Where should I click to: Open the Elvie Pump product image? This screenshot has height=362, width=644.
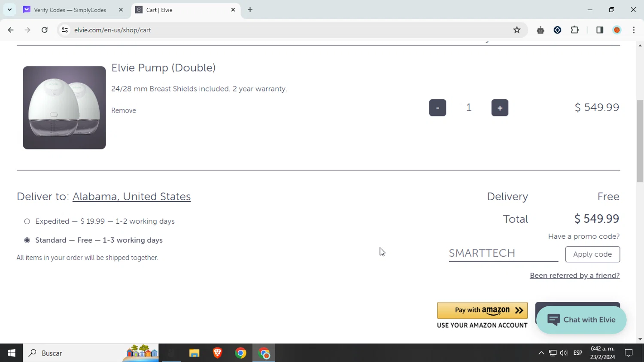pos(64,108)
